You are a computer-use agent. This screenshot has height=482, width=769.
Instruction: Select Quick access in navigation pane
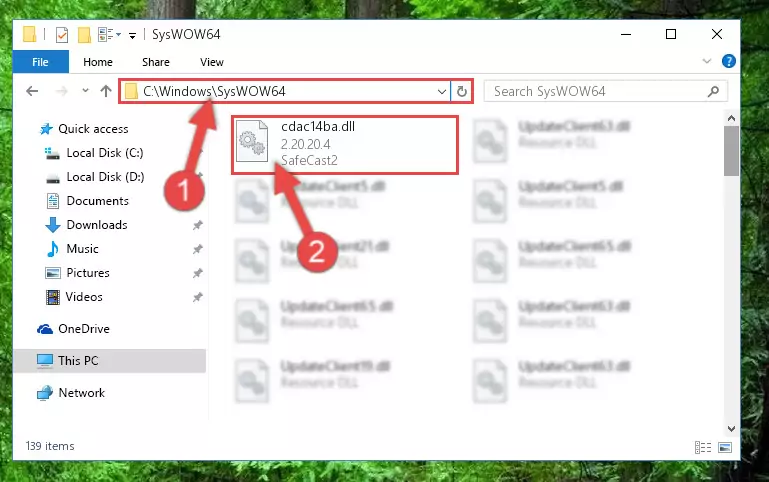pos(93,129)
